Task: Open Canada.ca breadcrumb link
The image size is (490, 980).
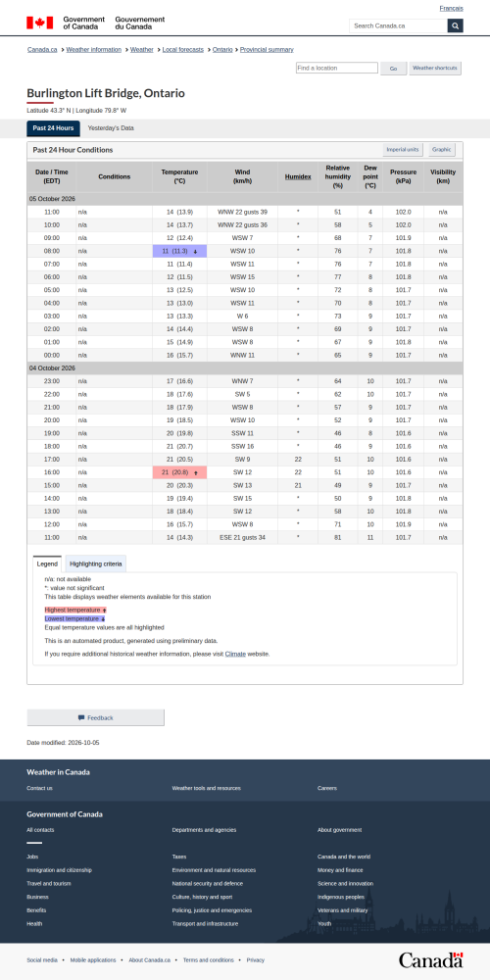Action: pos(42,49)
